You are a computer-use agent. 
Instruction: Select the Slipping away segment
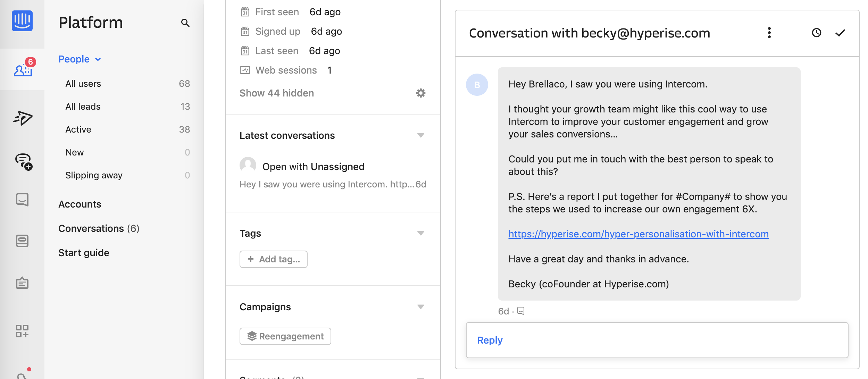point(128,175)
